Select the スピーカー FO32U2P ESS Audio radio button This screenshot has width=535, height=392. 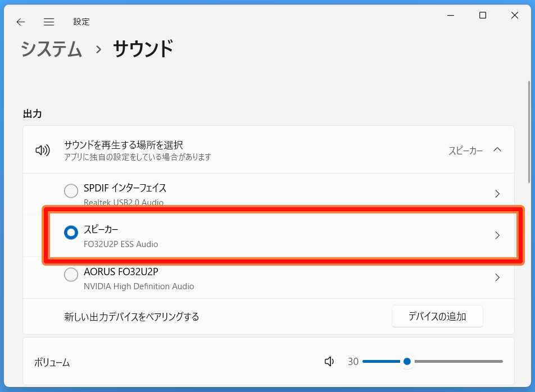point(71,233)
